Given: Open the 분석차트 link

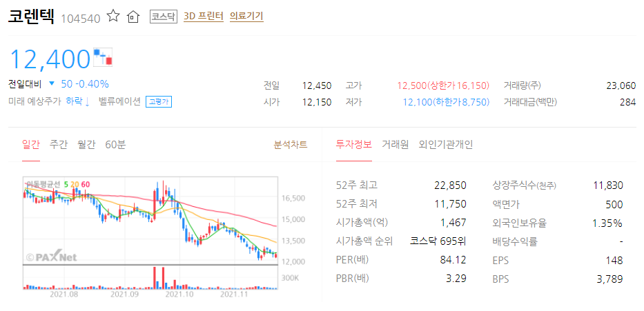Looking at the screenshot, I should click(291, 144).
